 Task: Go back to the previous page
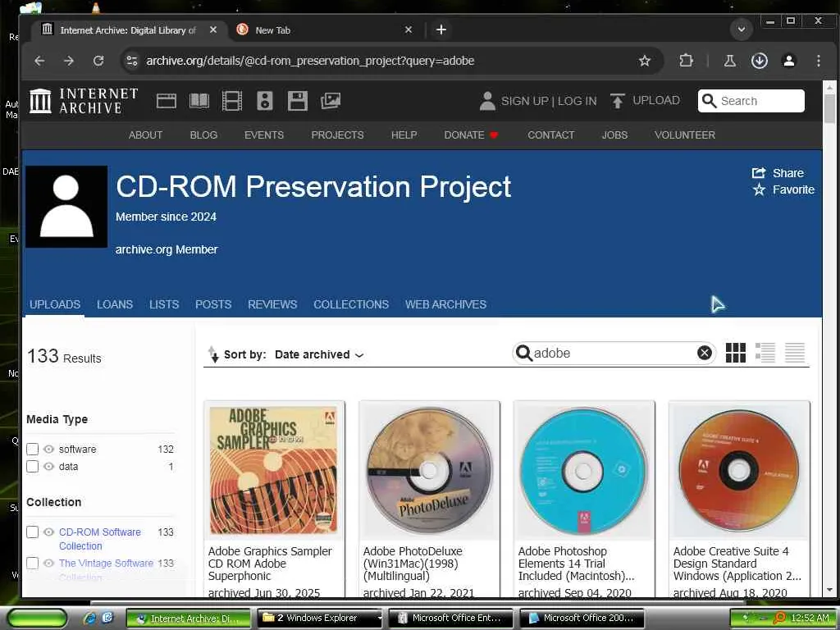[x=39, y=61]
